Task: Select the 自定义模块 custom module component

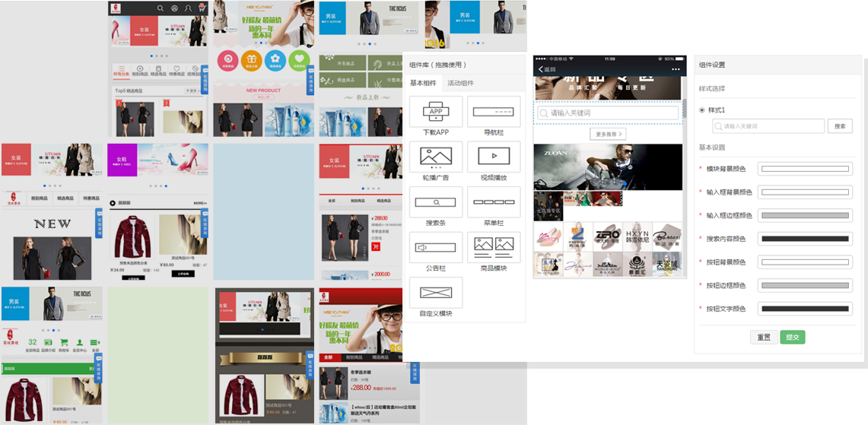Action: 436,292
